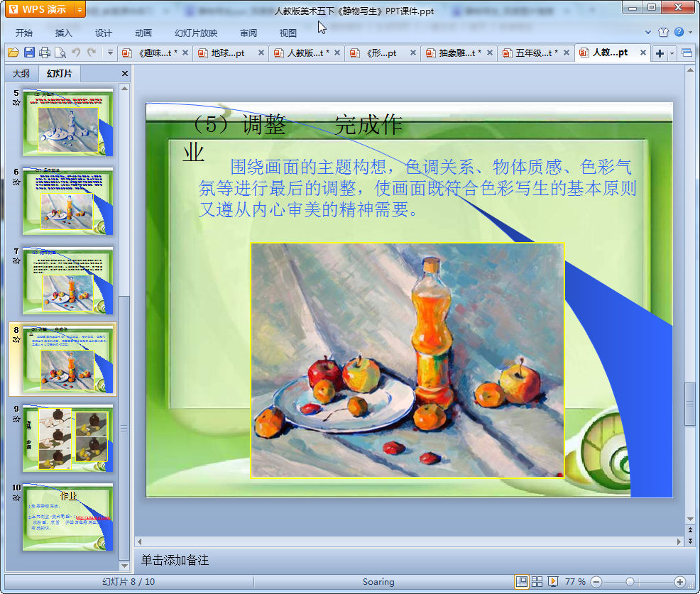The width and height of the screenshot is (700, 594).
Task: Select the 幻灯片 panel tab
Action: 60,74
